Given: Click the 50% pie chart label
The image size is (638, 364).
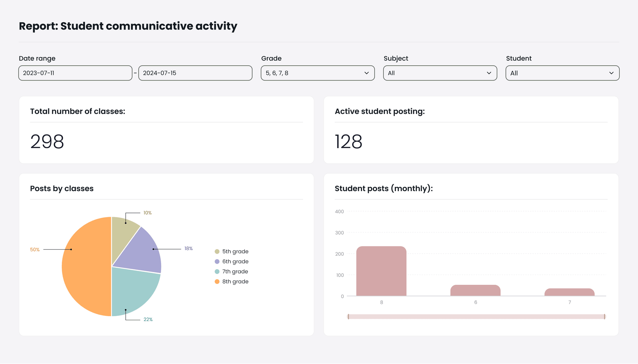Looking at the screenshot, I should (35, 250).
